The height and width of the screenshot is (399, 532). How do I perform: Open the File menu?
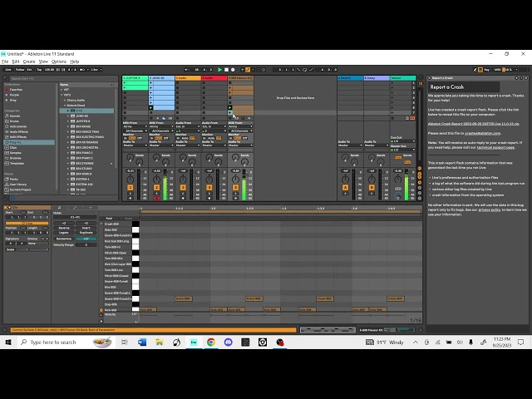[5, 62]
